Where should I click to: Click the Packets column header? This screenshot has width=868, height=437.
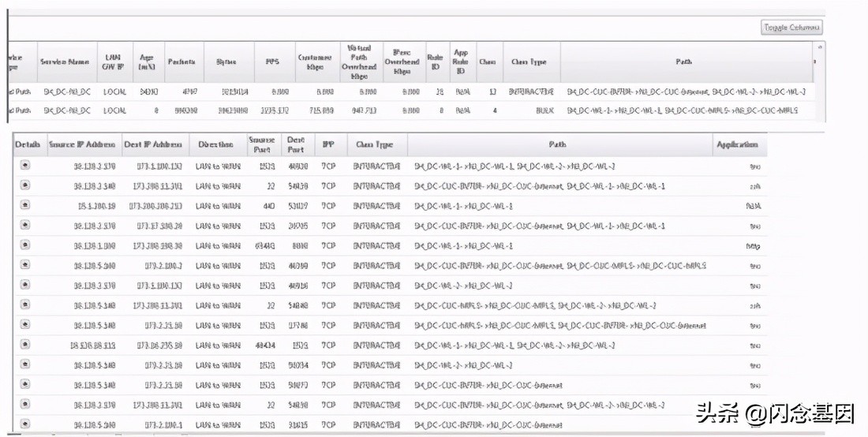tap(181, 62)
